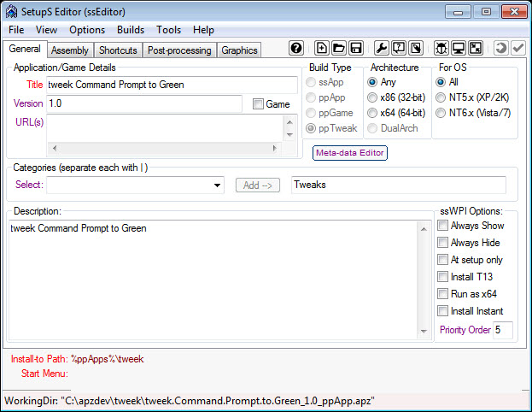Click the Description scroll down arrow
This screenshot has width=532, height=412.
pyautogui.click(x=424, y=331)
